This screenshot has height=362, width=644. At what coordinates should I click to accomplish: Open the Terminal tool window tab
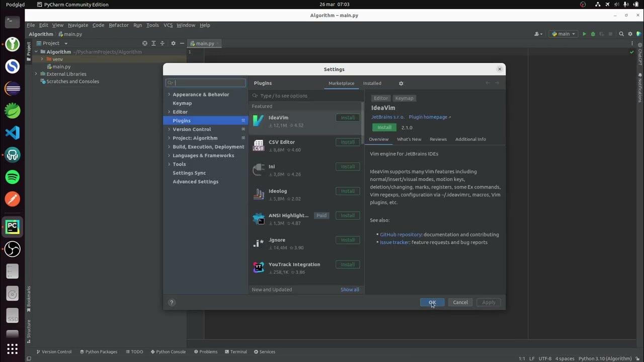(235, 352)
